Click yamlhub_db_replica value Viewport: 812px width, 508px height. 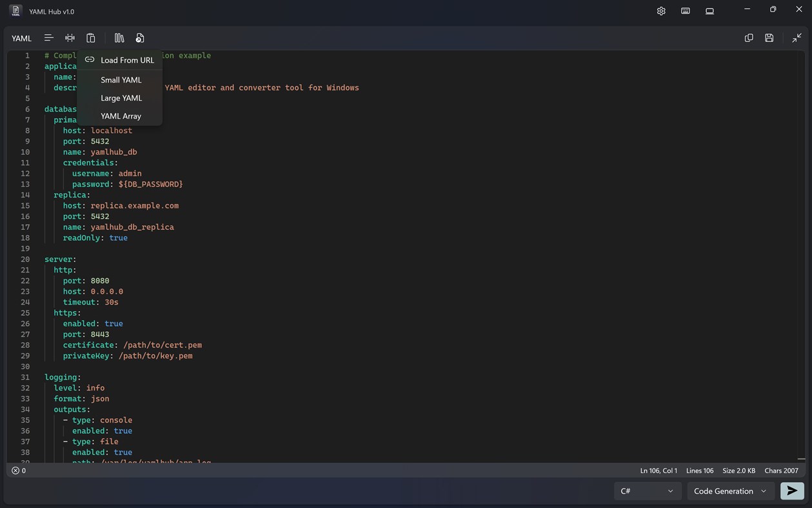pyautogui.click(x=132, y=227)
